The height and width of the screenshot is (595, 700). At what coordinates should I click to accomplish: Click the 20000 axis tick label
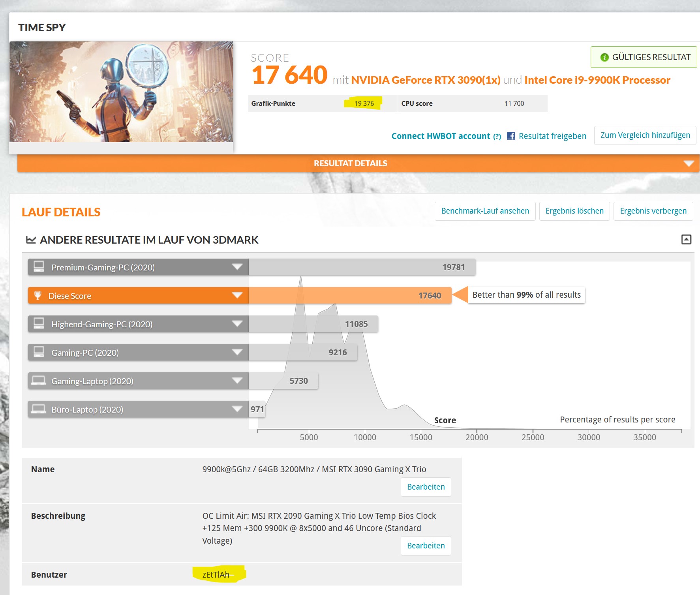477,437
